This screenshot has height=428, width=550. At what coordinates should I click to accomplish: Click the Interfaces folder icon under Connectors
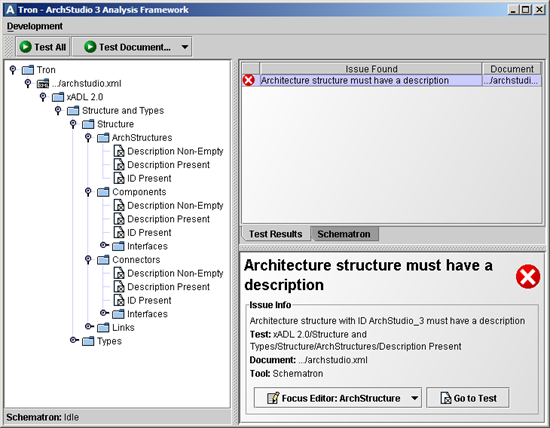point(118,314)
